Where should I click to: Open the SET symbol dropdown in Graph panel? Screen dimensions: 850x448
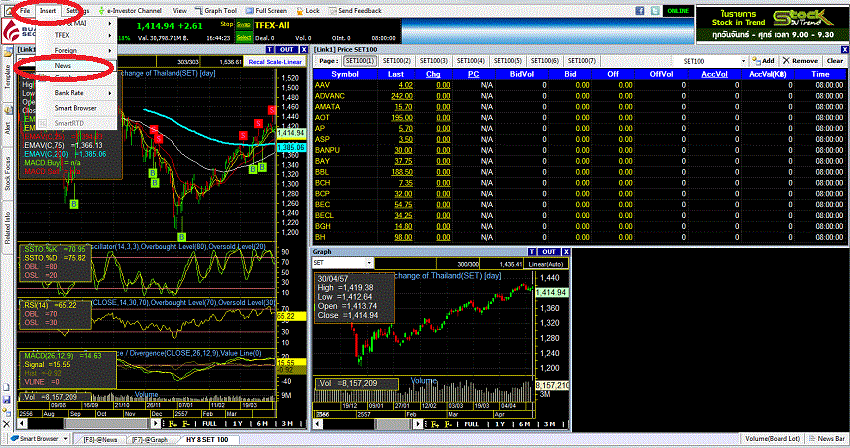[x=369, y=263]
